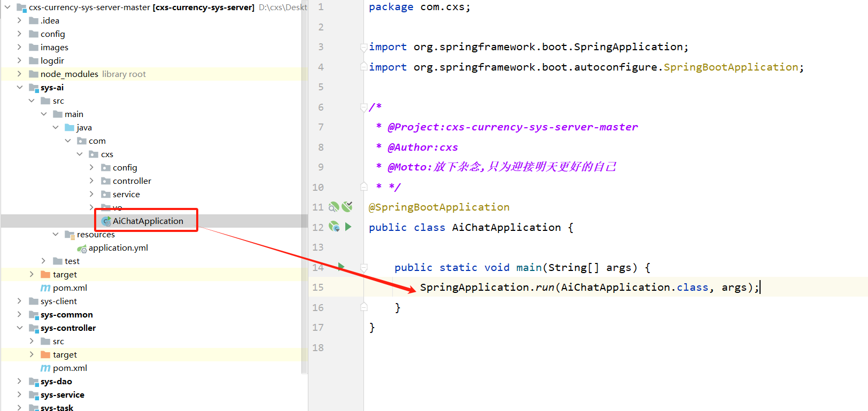Click orange target folder icon under sys-ai

(x=45, y=274)
